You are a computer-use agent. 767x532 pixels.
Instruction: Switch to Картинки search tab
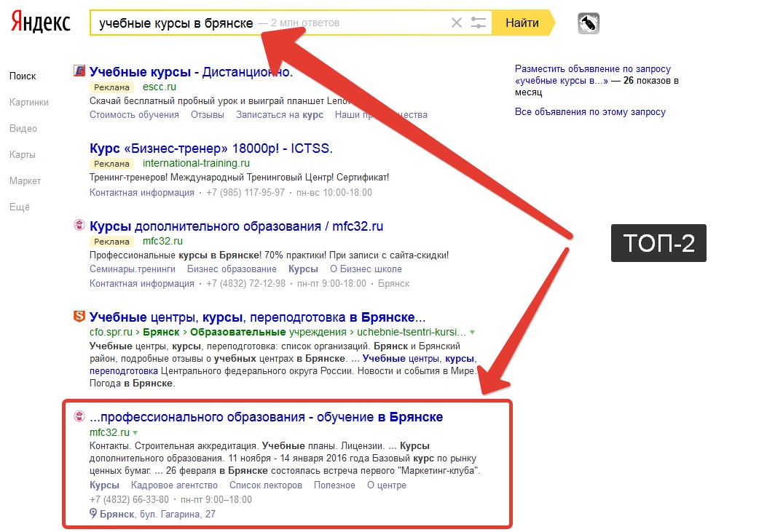(29, 102)
